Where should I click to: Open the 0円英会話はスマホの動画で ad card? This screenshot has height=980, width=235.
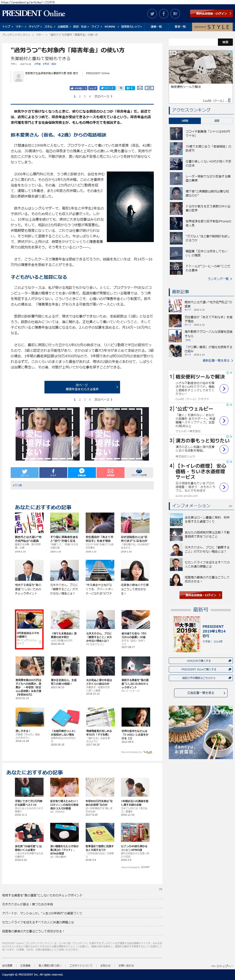tap(29, 629)
